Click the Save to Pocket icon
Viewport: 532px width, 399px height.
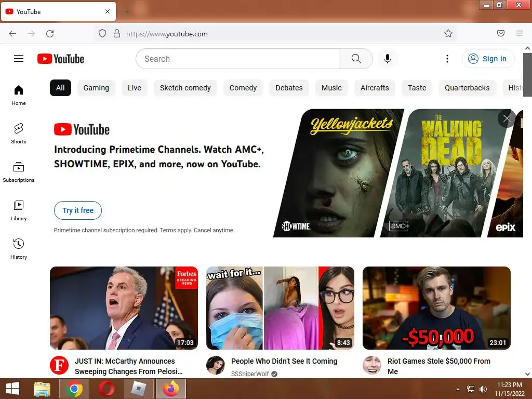pos(501,33)
